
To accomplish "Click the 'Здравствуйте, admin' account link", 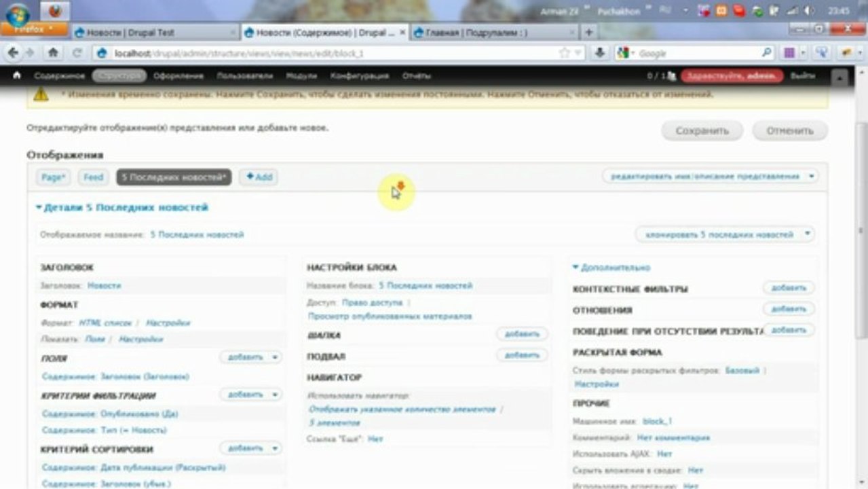I will [x=732, y=76].
